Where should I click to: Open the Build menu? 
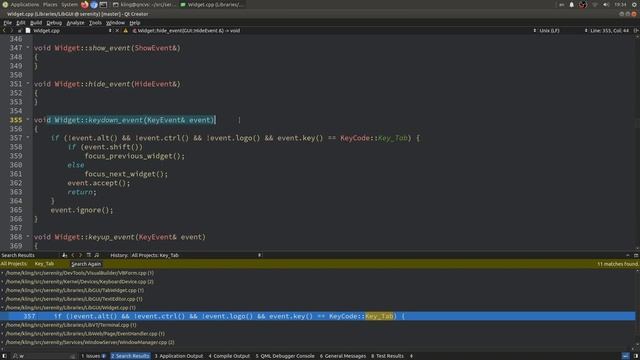[36, 23]
